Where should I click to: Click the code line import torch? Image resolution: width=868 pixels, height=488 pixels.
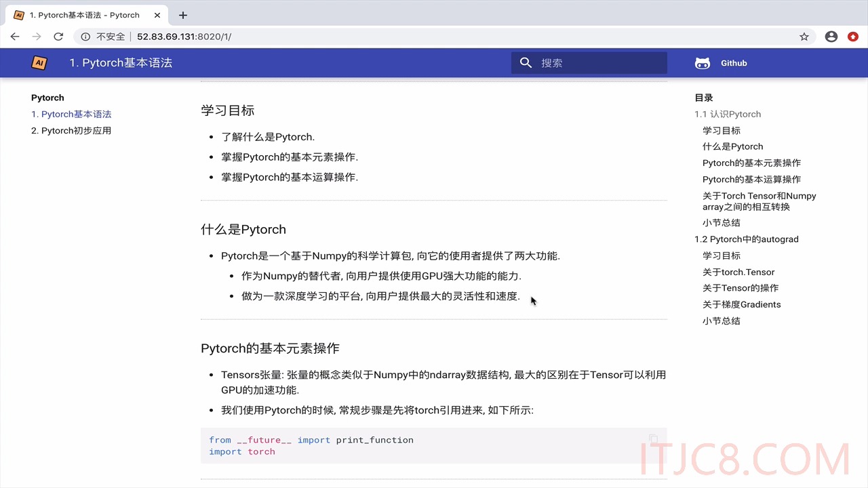tap(242, 451)
